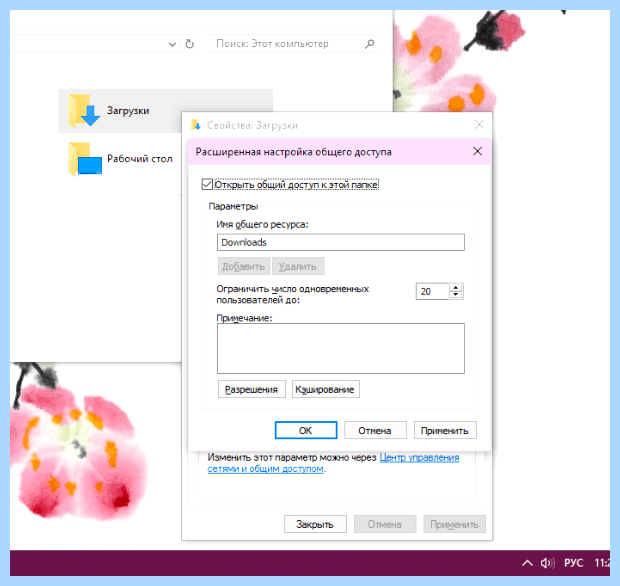This screenshot has height=586, width=620.
Task: Click the user limit field showing 20
Action: click(432, 291)
